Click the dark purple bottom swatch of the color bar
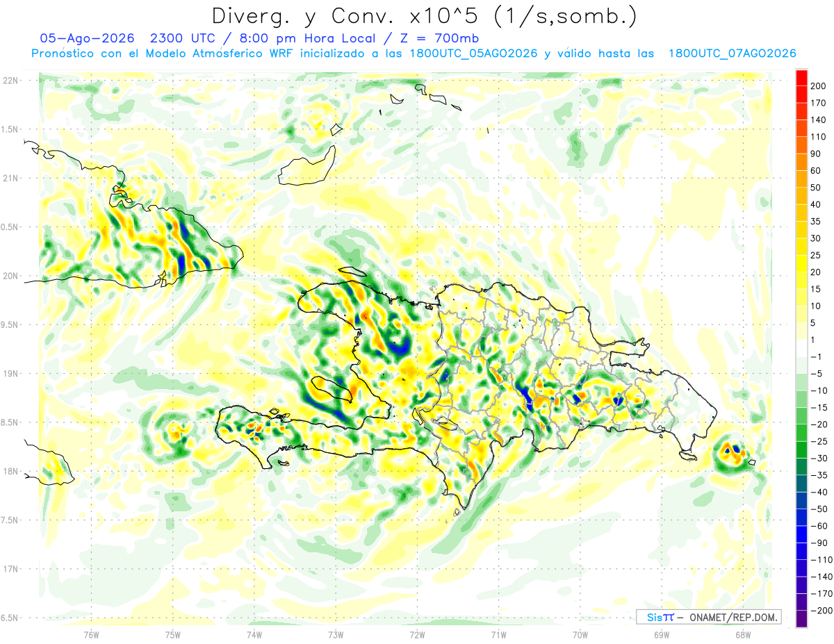The image size is (834, 644). coord(801,619)
